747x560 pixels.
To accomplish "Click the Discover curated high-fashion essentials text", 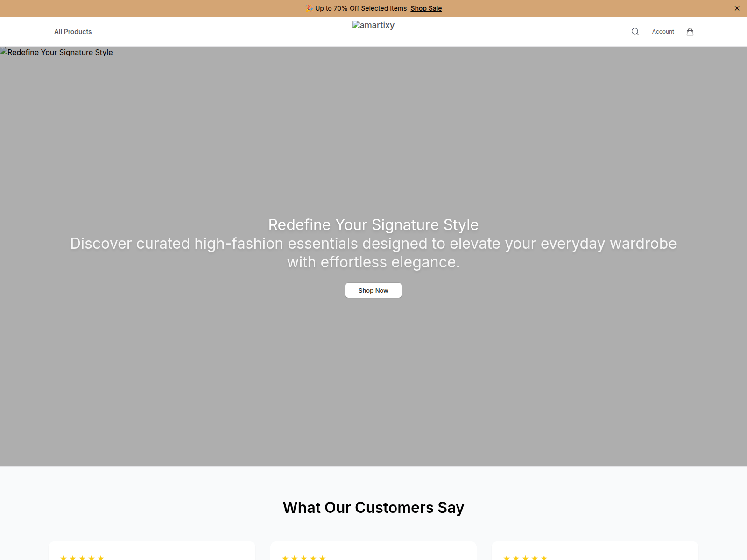I will click(x=373, y=253).
